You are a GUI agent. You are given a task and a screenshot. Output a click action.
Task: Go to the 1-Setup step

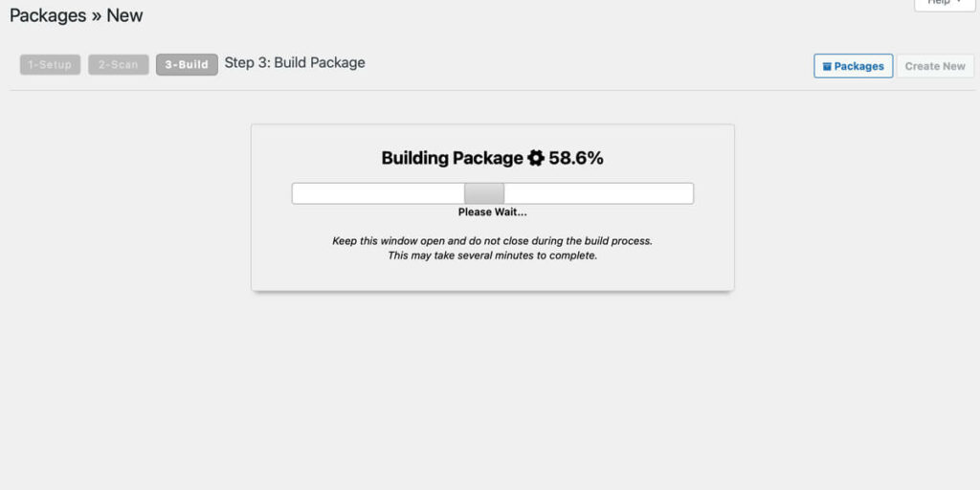[50, 65]
